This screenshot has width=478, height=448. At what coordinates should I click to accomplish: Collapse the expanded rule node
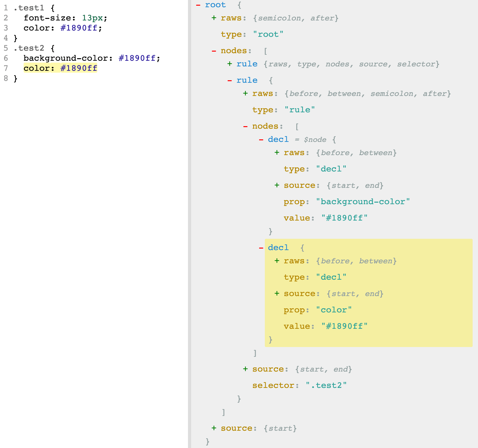pos(230,81)
